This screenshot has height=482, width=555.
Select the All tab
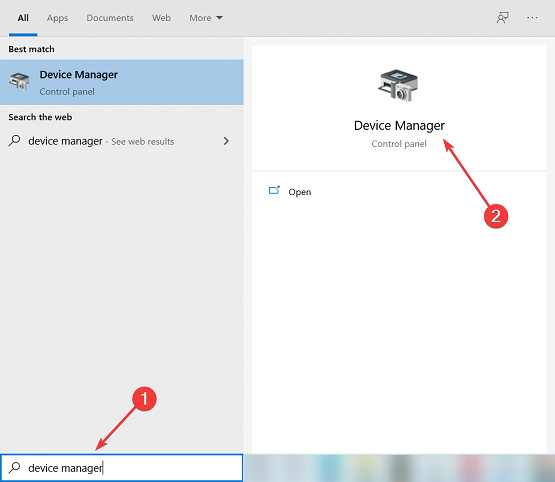(x=23, y=18)
